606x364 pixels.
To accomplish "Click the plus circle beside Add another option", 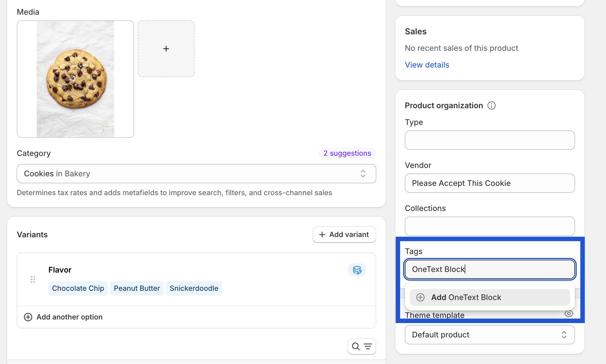I will point(28,317).
